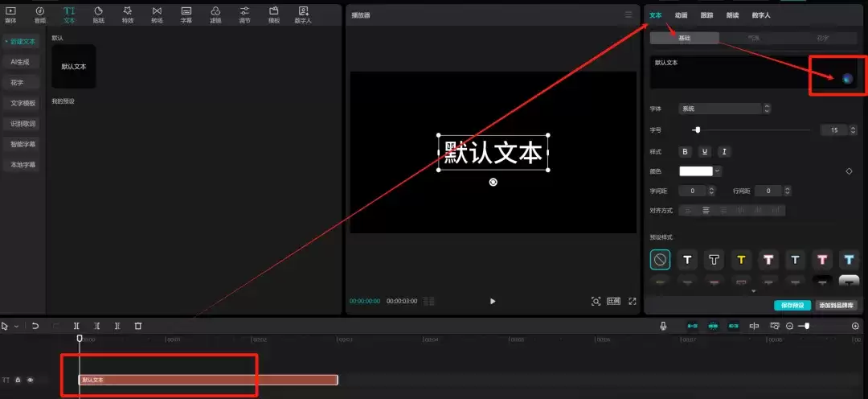The height and width of the screenshot is (399, 868).
Task: Click the zoom-out minus icon on timeline
Action: click(x=790, y=326)
